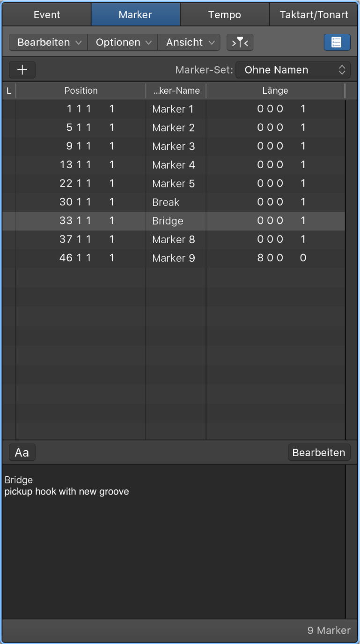Select the Break marker row

coord(166,202)
